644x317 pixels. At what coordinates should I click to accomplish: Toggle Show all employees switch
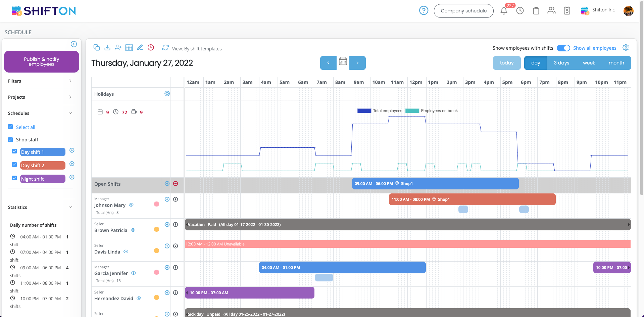click(563, 48)
